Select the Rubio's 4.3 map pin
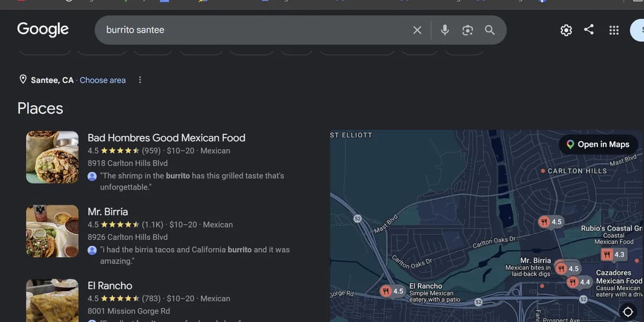This screenshot has height=322, width=644. (613, 254)
